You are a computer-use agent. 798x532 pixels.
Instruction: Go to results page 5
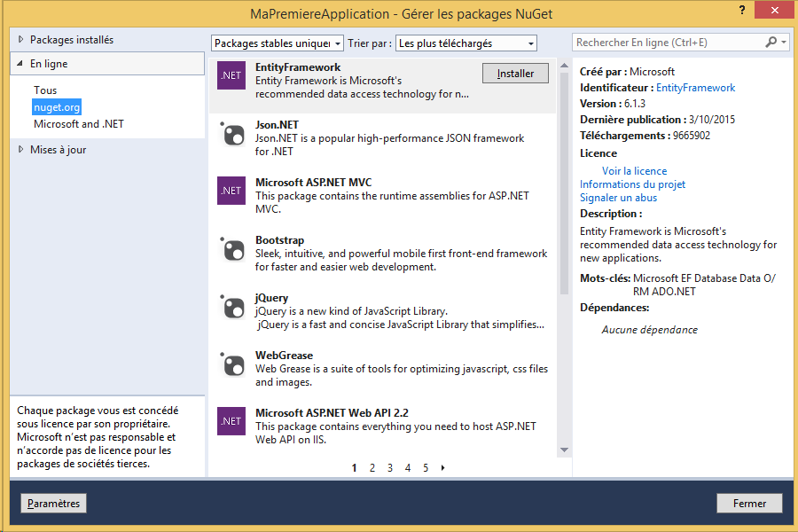pos(426,467)
